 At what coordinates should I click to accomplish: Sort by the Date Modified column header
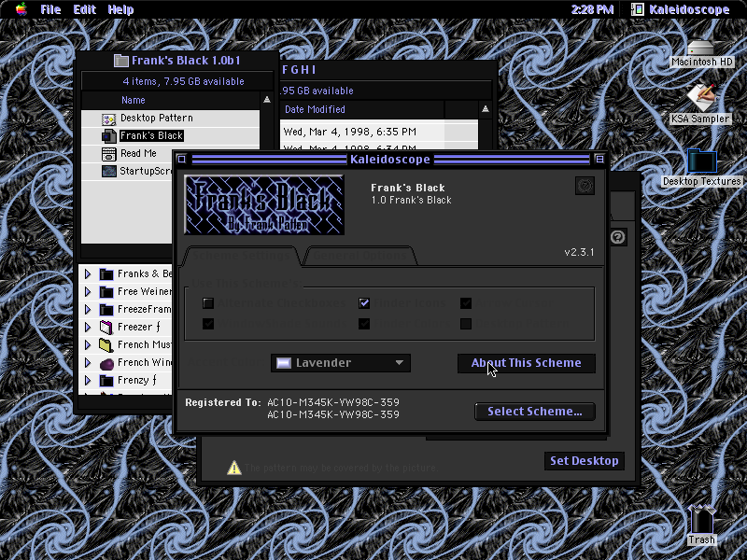point(362,109)
